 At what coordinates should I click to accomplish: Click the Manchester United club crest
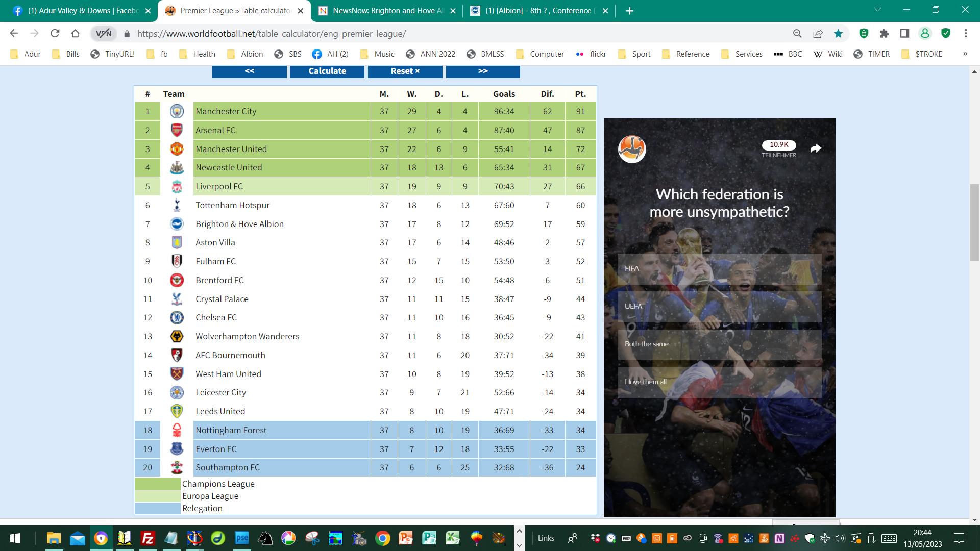(x=177, y=149)
